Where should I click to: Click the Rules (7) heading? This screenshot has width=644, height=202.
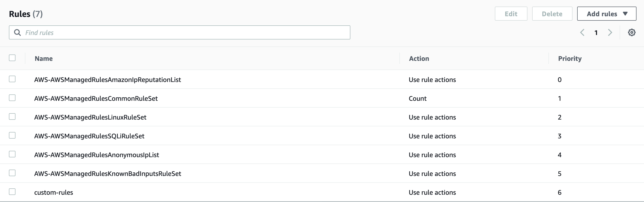(x=26, y=14)
